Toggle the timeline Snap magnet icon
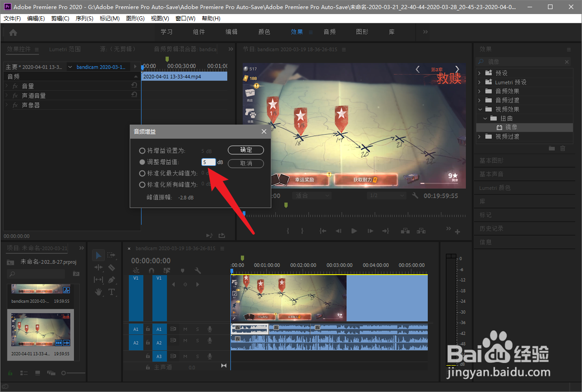 click(151, 271)
